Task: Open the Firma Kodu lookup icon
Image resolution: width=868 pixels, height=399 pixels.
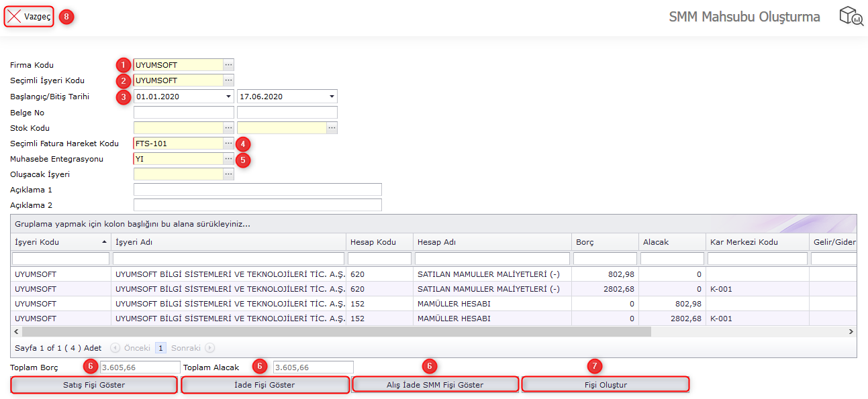Action: [229, 65]
